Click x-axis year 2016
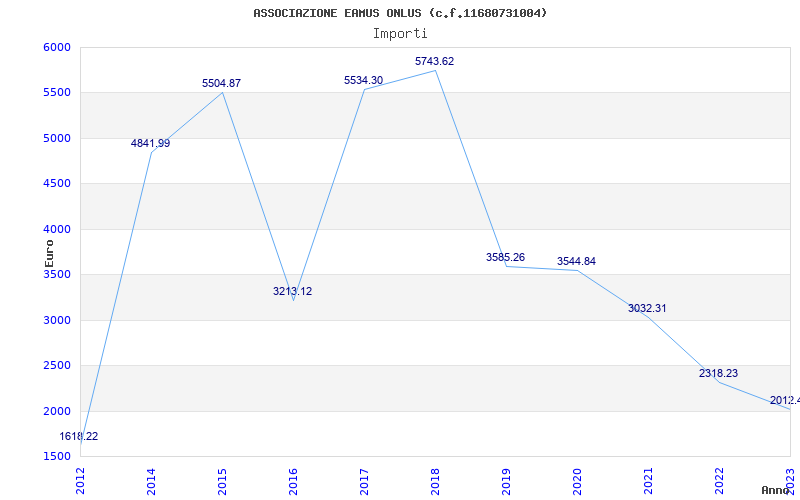This screenshot has width=800, height=500. pyautogui.click(x=293, y=480)
